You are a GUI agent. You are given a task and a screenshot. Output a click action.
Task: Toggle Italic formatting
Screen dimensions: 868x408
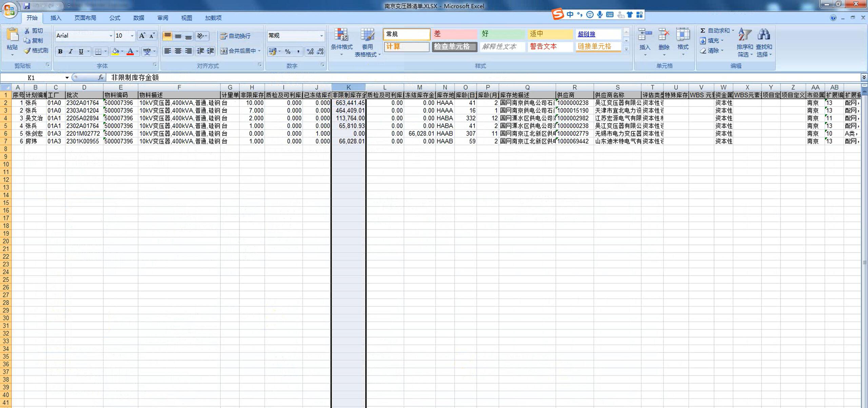tap(71, 52)
